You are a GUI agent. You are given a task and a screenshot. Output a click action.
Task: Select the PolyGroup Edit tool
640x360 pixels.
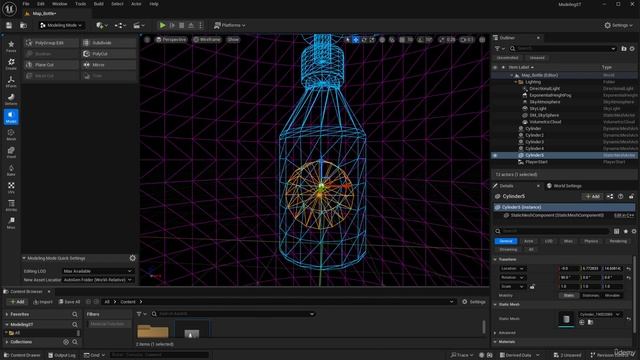tap(51, 43)
